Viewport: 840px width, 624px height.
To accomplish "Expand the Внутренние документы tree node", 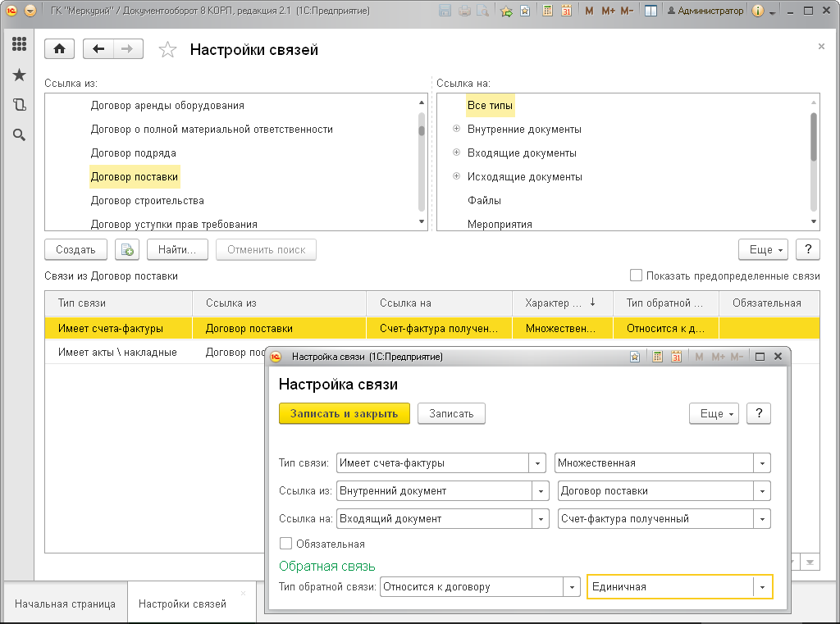I will coord(456,129).
